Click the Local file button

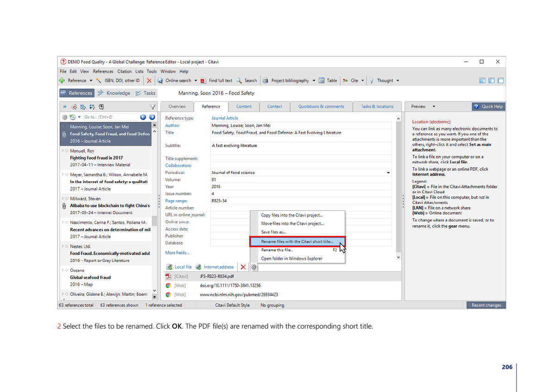point(179,267)
